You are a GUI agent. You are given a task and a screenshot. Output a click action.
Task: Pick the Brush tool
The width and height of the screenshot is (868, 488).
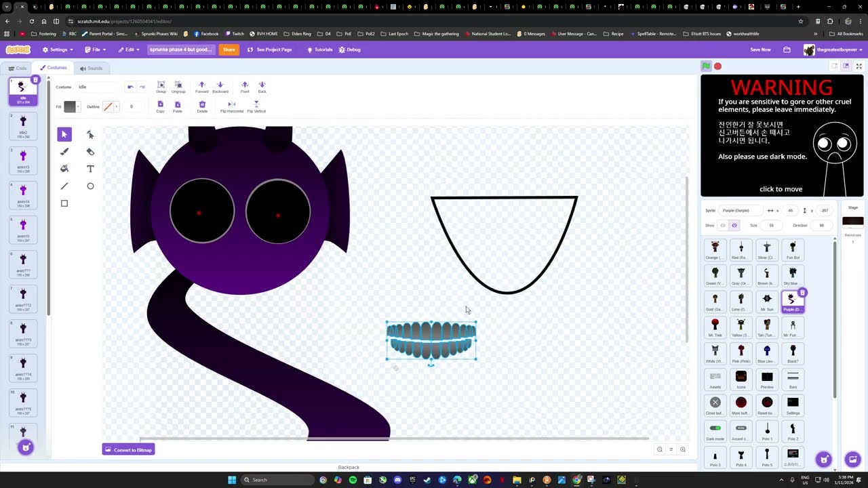point(64,152)
